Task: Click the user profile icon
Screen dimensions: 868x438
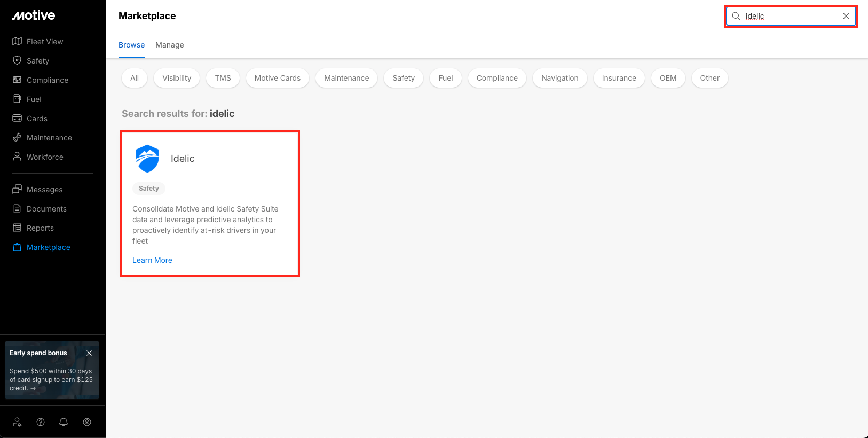Action: pyautogui.click(x=87, y=422)
